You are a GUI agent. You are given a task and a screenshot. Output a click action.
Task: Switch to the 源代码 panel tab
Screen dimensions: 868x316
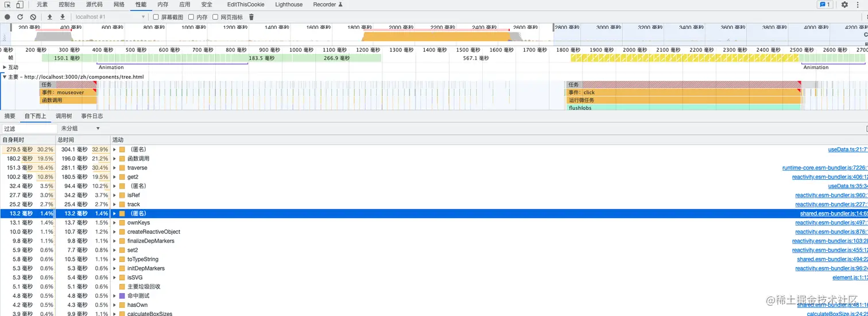click(x=94, y=5)
